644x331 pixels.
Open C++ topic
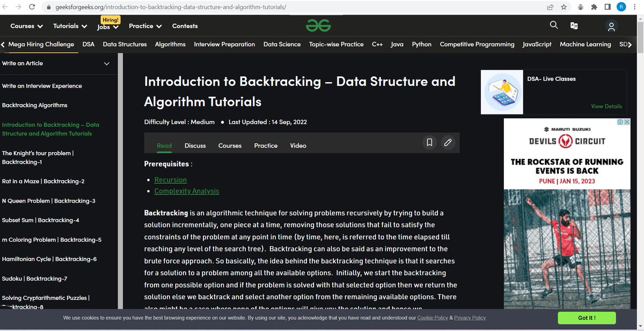[x=377, y=44]
